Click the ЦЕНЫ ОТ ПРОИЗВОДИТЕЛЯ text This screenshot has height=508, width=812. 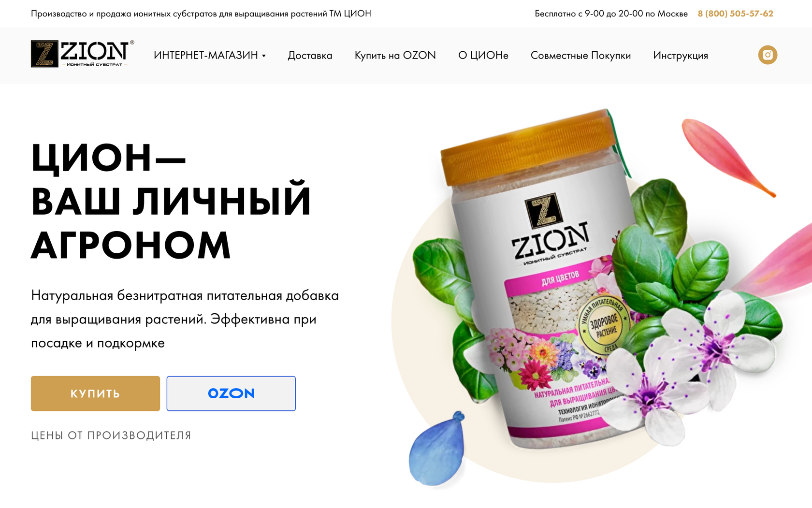111,435
